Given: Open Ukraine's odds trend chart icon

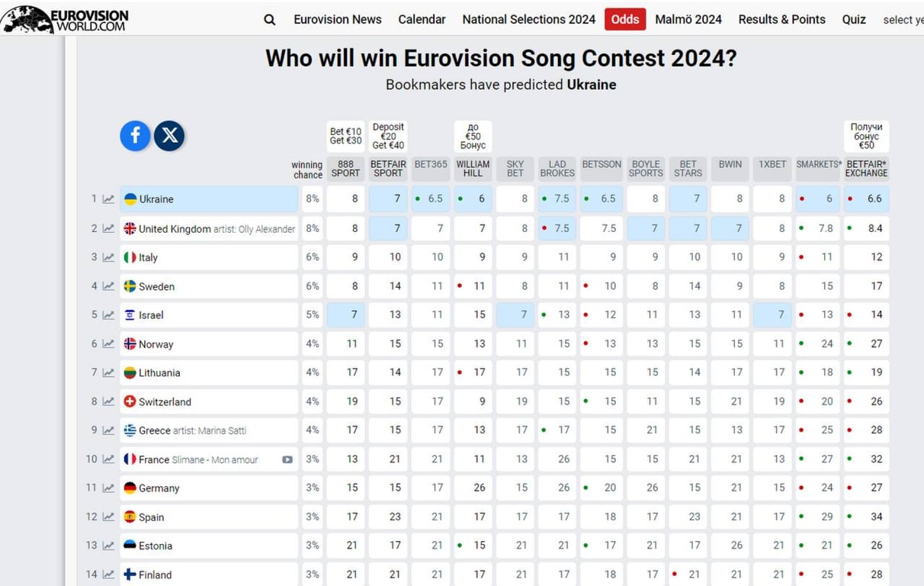Looking at the screenshot, I should pyautogui.click(x=108, y=199).
